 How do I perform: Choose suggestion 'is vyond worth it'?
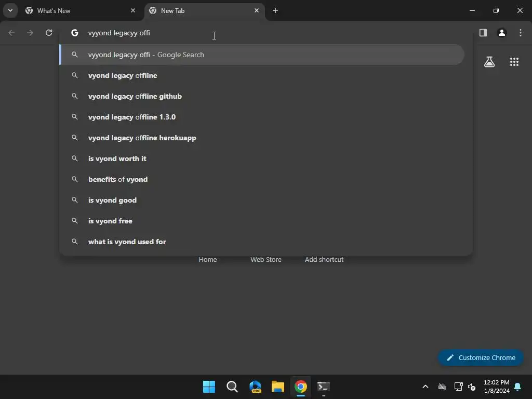[262, 158]
